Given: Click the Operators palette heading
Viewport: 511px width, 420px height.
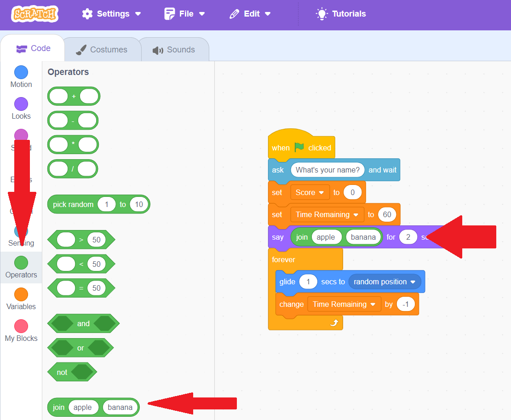Looking at the screenshot, I should (68, 72).
